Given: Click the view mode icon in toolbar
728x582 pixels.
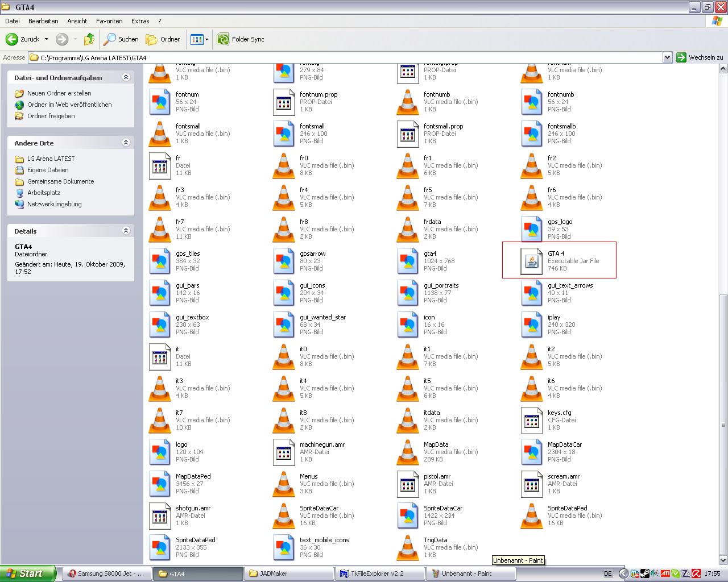Looking at the screenshot, I should [197, 39].
